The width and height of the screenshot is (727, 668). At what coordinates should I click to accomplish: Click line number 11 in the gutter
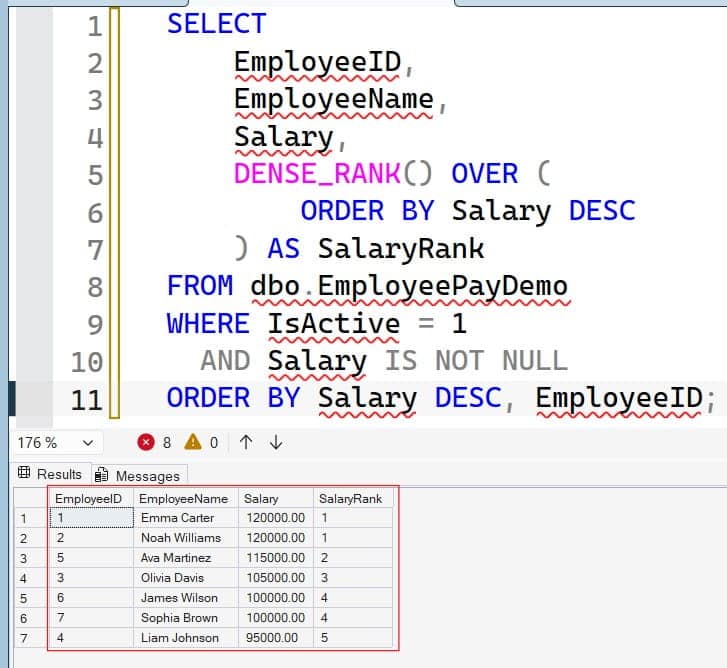point(86,400)
